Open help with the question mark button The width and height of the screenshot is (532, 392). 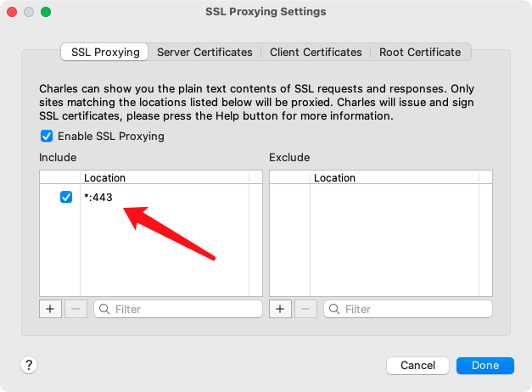[x=29, y=365]
